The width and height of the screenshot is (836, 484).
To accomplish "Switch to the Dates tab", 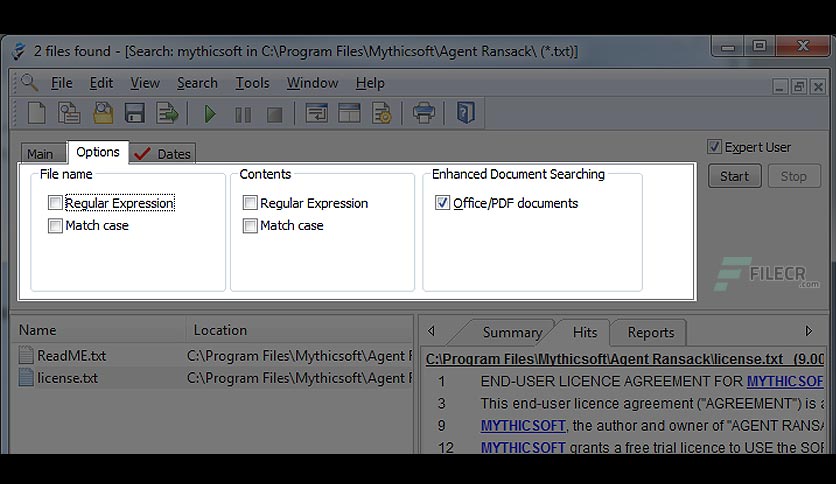I will pos(163,154).
